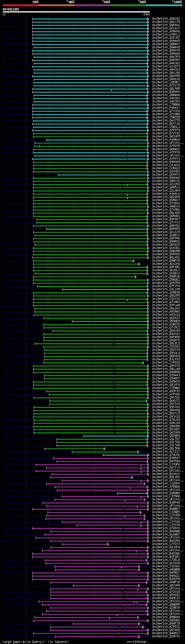The width and height of the screenshot is (185, 644).
Task: Select the UniRef100_Q5XNP6 label
Action: [x=166, y=436]
